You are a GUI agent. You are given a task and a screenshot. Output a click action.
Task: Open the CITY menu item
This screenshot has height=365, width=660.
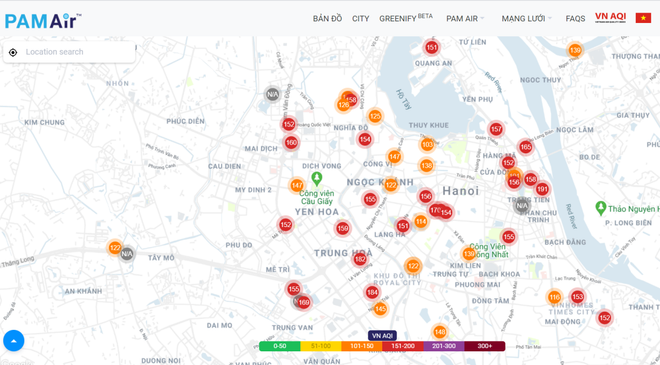pos(361,19)
